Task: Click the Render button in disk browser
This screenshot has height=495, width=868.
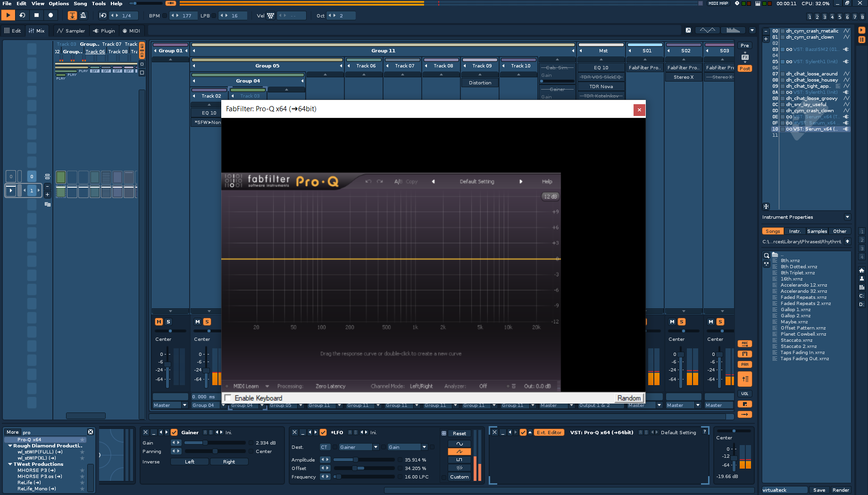Action: (841, 490)
